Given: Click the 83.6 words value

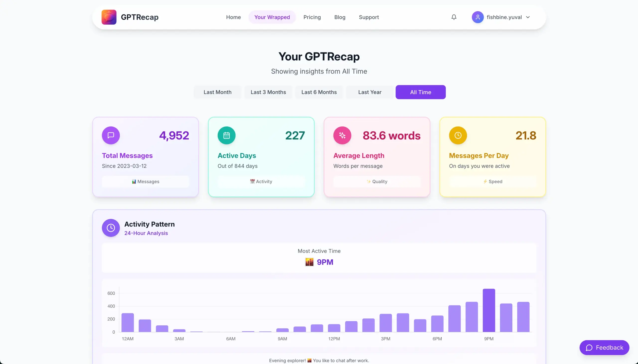Looking at the screenshot, I should click(x=392, y=135).
